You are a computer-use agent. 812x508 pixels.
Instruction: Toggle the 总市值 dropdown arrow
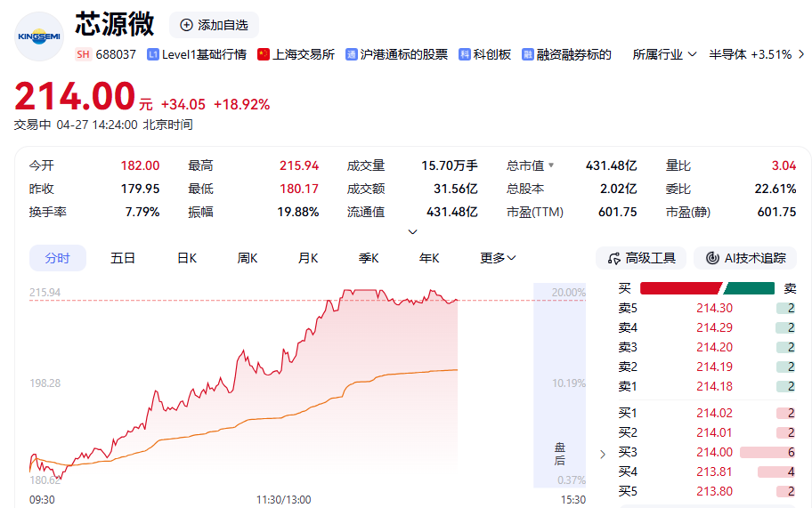(x=551, y=165)
